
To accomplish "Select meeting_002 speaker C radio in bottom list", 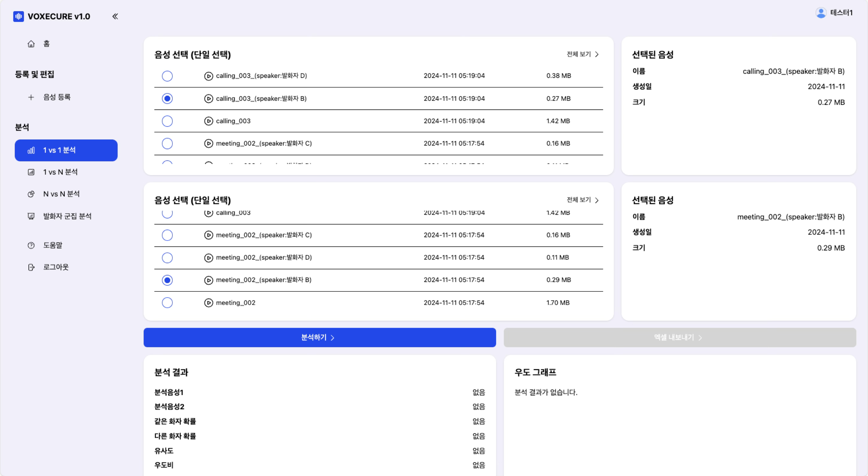I will [x=167, y=235].
